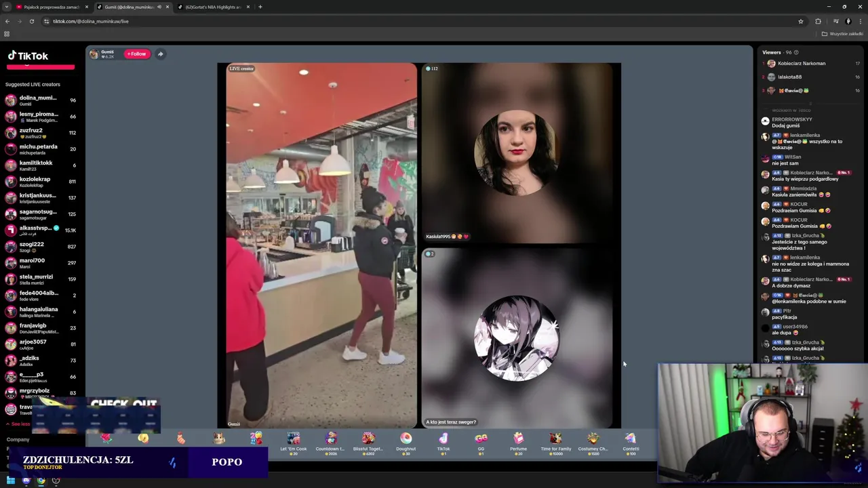Open kristjankuus... suggested live
Screen dimensions: 868x488
[41, 198]
